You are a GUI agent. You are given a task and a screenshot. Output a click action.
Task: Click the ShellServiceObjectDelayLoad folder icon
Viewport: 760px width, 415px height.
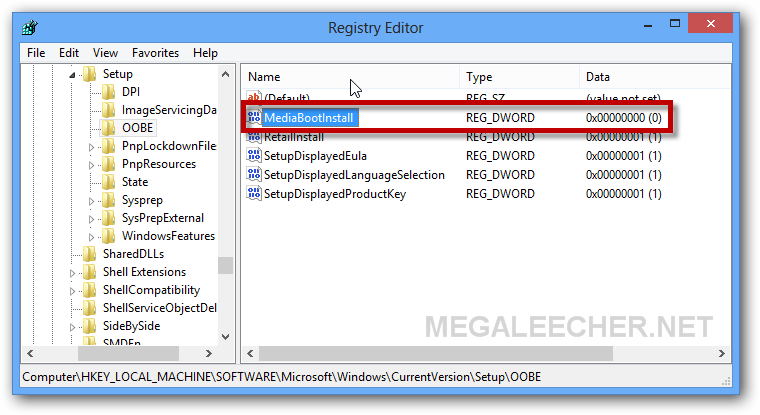click(89, 307)
